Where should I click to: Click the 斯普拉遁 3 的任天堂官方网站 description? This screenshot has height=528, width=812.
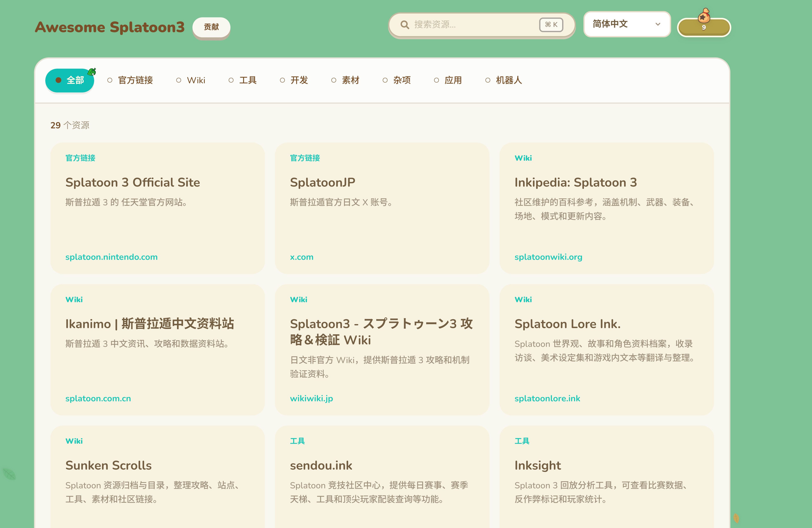tap(126, 202)
